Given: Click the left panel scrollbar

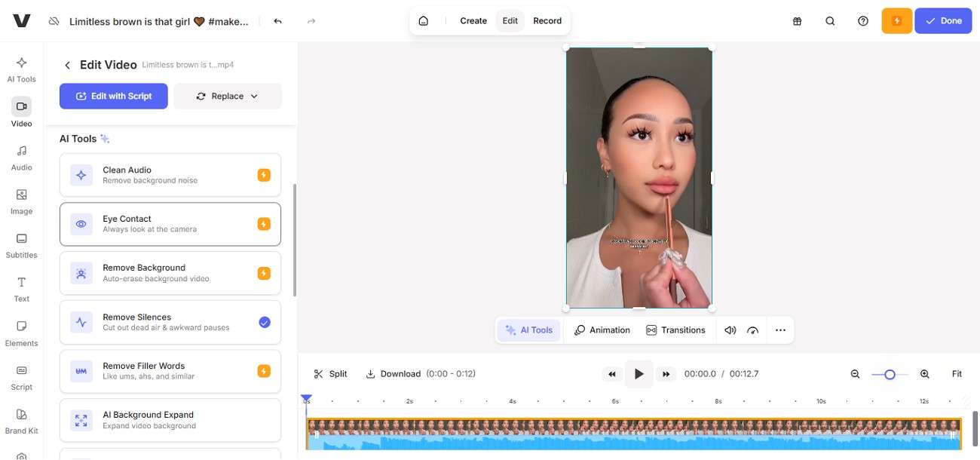Looking at the screenshot, I should point(294,240).
